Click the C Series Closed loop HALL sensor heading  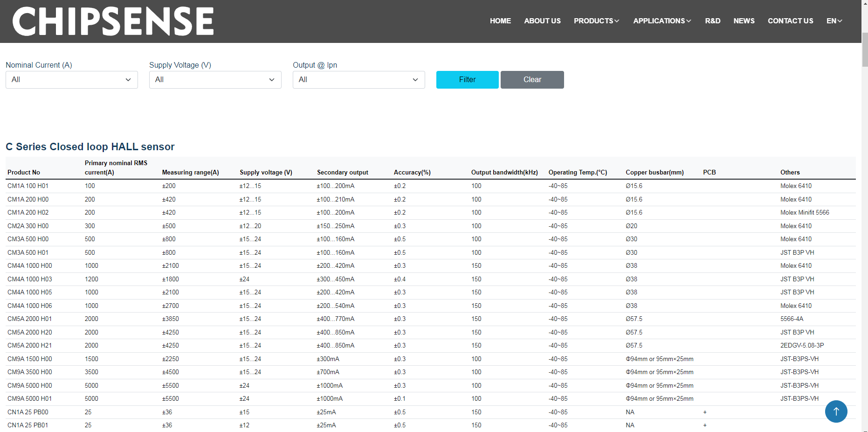point(90,146)
